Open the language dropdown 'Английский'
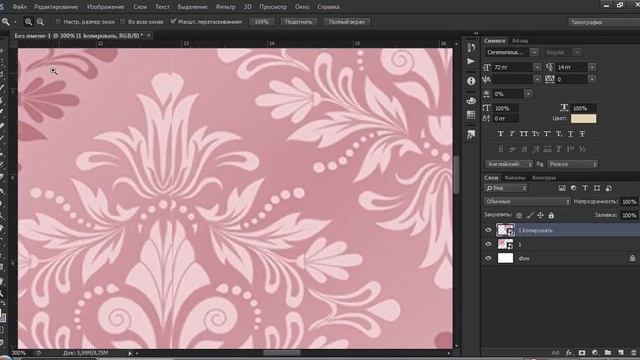640x360 pixels. (x=509, y=164)
